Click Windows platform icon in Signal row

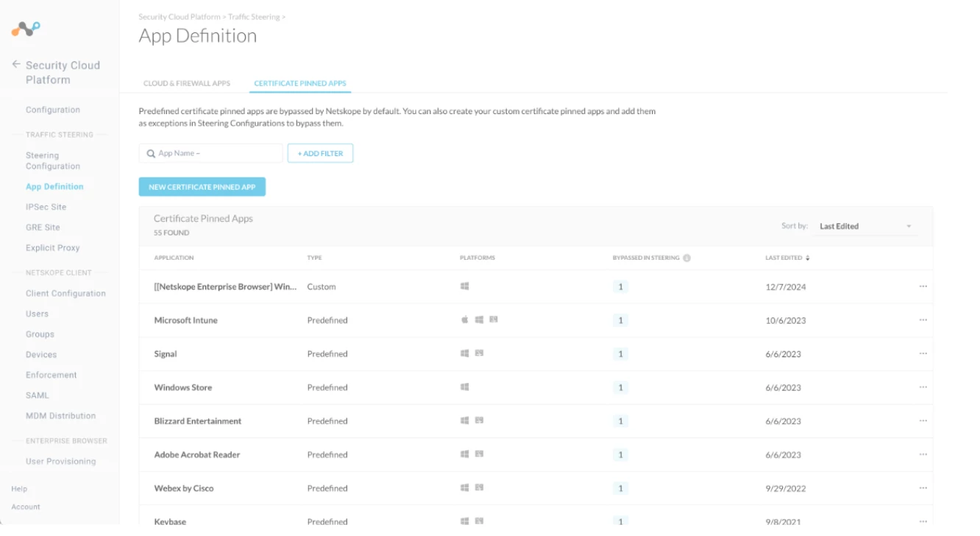464,353
